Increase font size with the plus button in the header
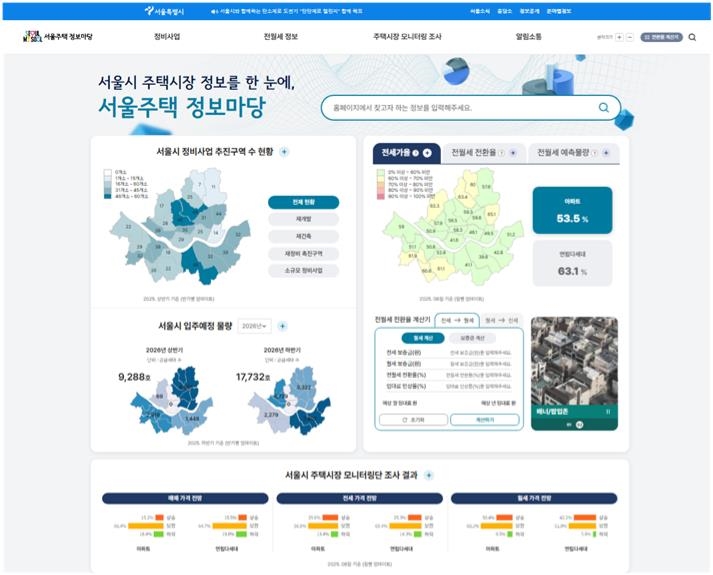This screenshot has width=713, height=575. 619,37
